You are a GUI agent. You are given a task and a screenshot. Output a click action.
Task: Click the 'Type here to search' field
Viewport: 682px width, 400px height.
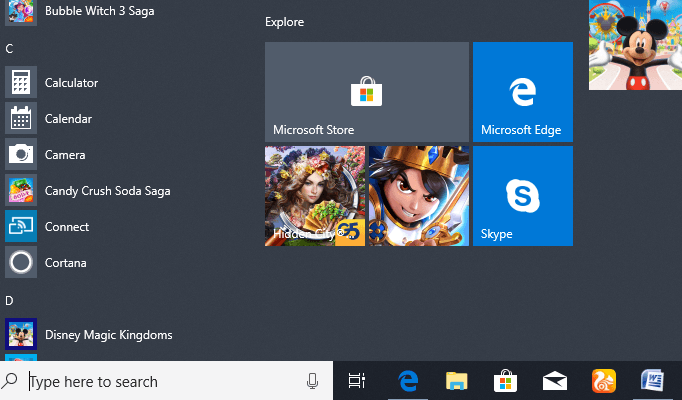167,381
